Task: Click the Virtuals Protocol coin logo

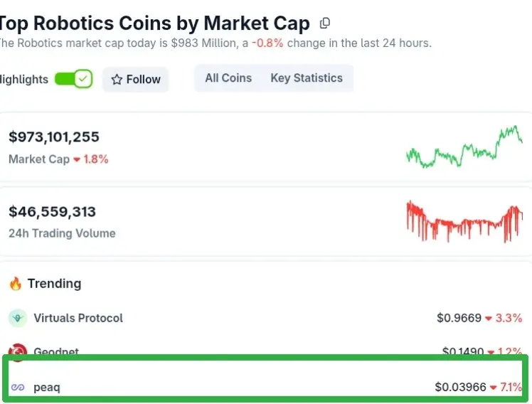Action: point(18,318)
